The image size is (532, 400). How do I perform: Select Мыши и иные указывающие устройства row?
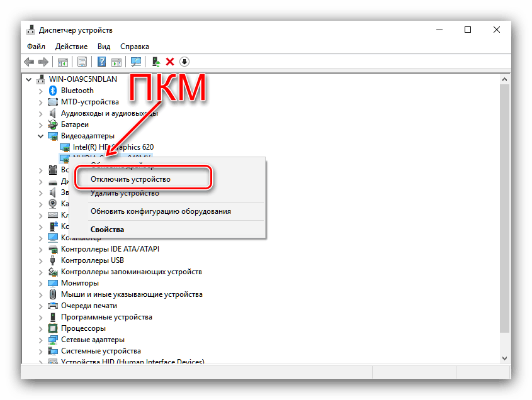coord(132,294)
